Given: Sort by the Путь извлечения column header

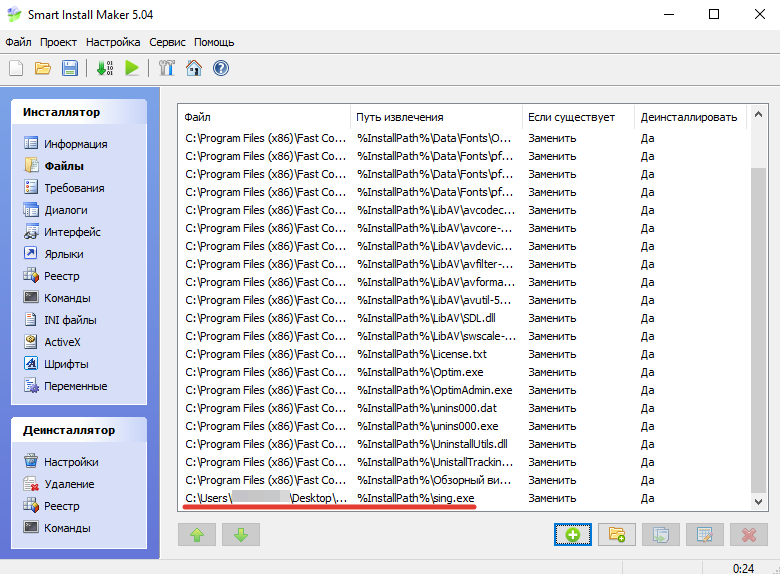Looking at the screenshot, I should (436, 117).
